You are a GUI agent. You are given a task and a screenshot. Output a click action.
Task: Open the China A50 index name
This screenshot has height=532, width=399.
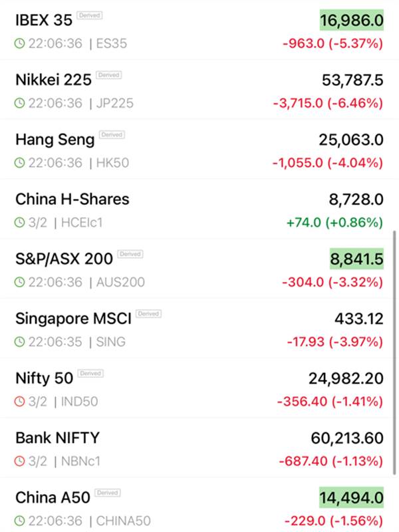click(x=52, y=497)
